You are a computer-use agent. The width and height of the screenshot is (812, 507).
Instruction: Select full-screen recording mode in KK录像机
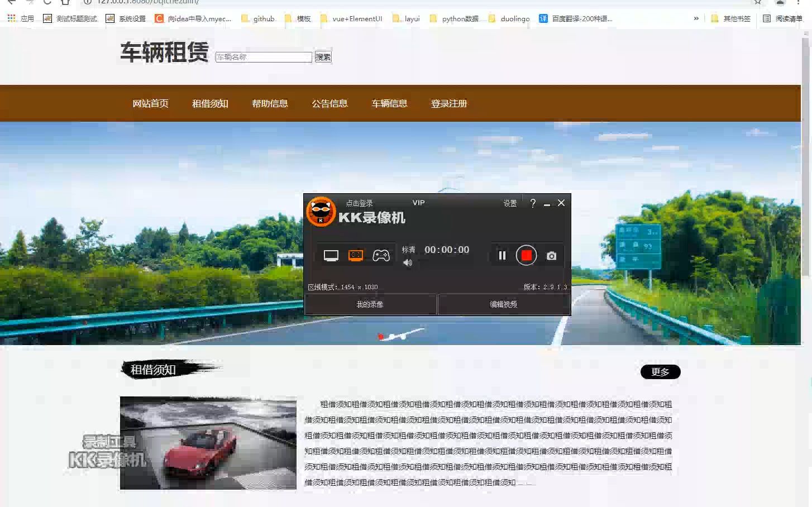pos(331,256)
